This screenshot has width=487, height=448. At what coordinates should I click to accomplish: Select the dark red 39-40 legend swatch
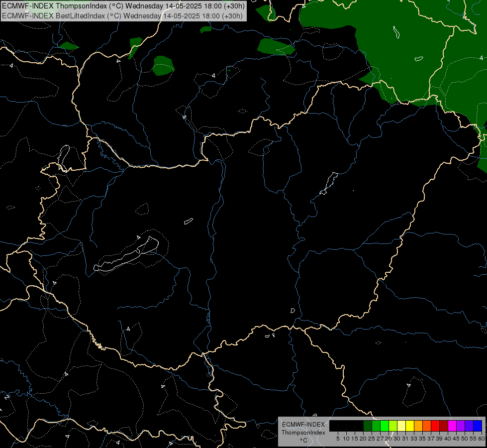pyautogui.click(x=444, y=426)
